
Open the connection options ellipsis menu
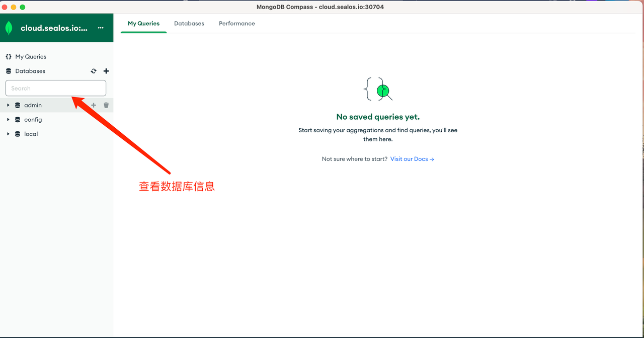click(101, 28)
